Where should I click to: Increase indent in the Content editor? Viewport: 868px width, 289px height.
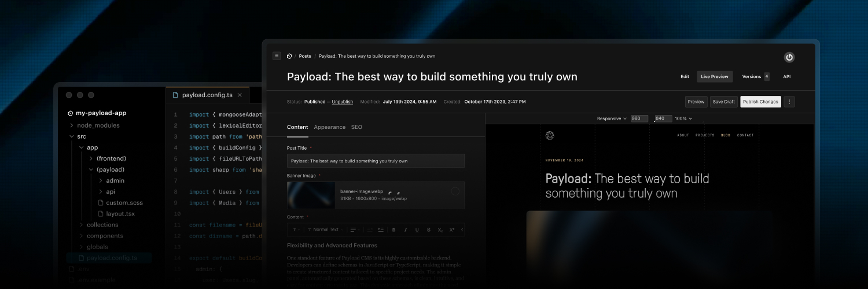[381, 229]
